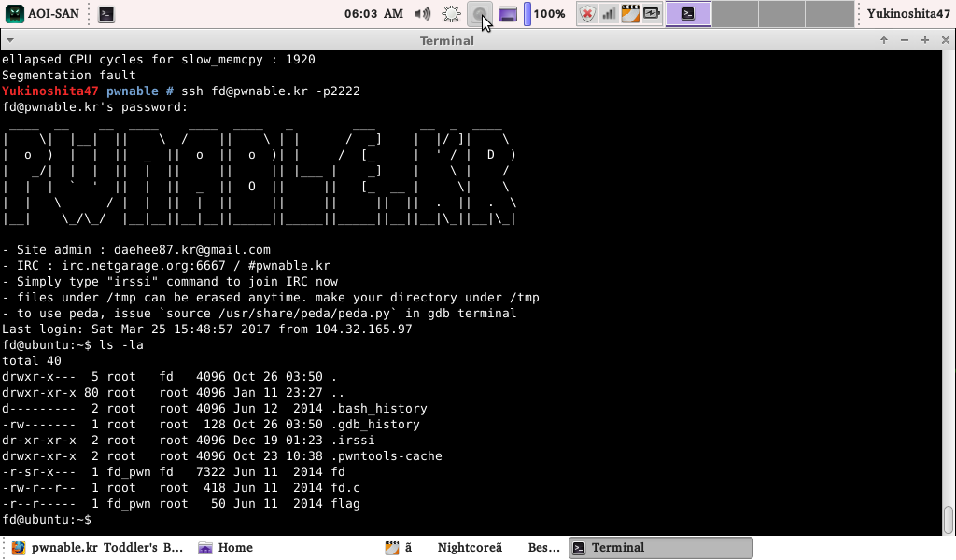Click the blue "pwnable" directory in prompt
The height and width of the screenshot is (560, 956).
133,91
